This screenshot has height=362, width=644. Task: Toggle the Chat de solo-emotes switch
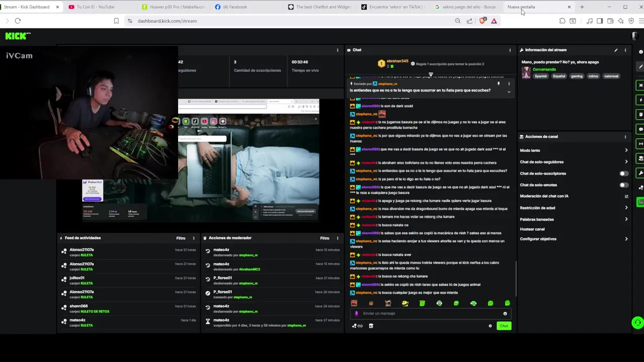(623, 185)
